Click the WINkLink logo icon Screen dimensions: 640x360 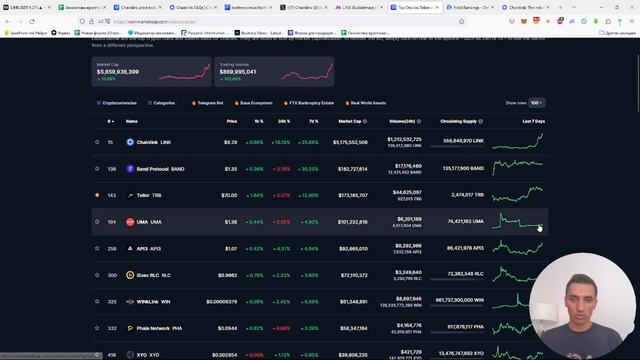[x=130, y=302]
